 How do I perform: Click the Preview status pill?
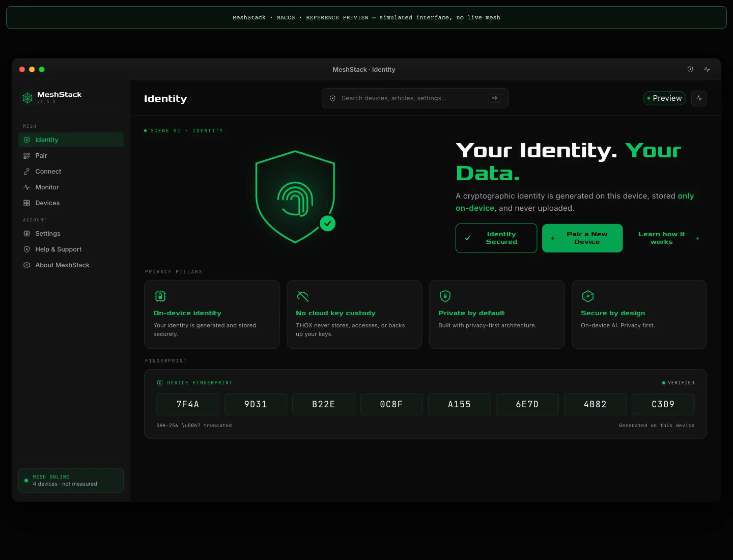click(665, 98)
